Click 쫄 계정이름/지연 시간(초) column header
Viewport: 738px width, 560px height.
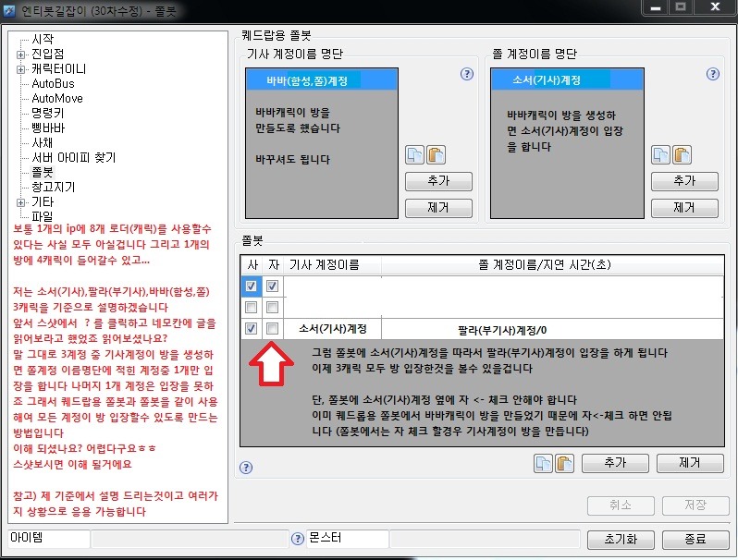click(x=552, y=264)
